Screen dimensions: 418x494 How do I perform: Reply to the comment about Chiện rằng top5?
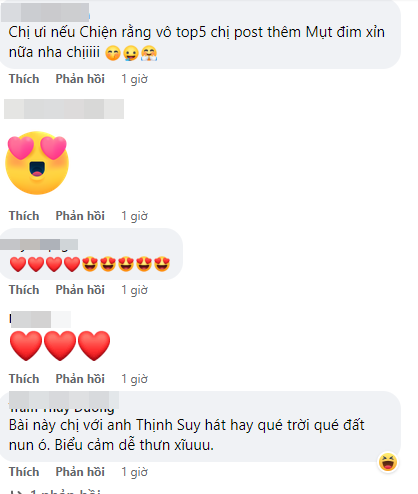click(80, 79)
